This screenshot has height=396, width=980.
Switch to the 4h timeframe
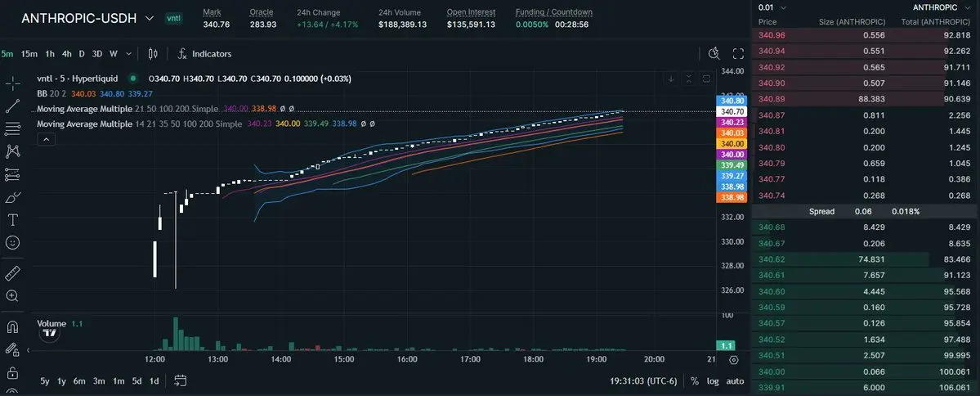tap(66, 54)
